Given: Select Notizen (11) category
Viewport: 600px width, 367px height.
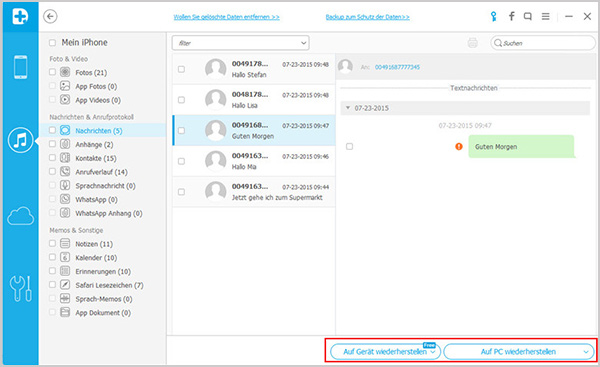Looking at the screenshot, I should pyautogui.click(x=94, y=244).
